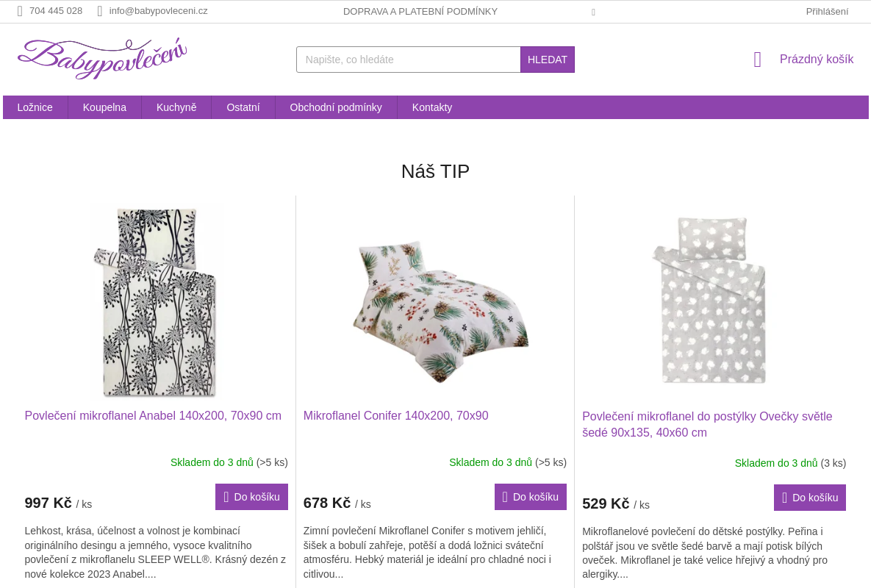882x588 pixels.
Task: Open the Kontakty page
Action: point(432,107)
